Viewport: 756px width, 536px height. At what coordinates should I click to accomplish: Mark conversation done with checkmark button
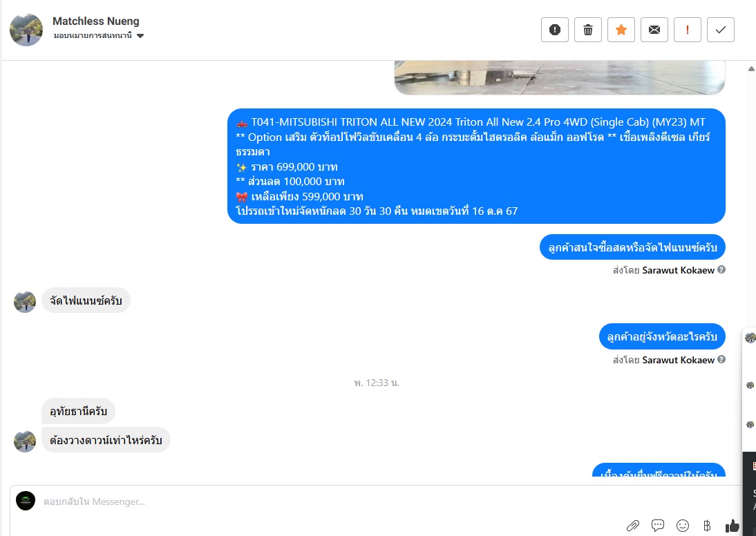tap(720, 30)
